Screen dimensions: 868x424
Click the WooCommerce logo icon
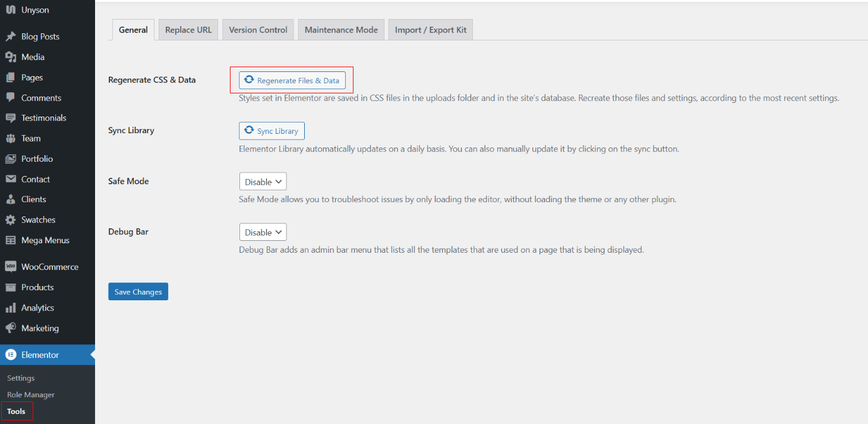10,267
